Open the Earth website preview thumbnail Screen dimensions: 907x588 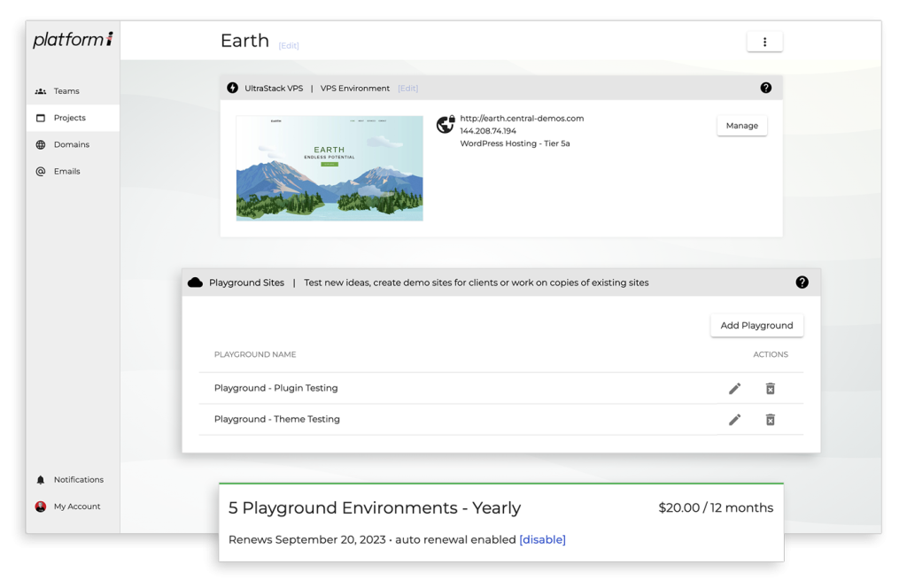pyautogui.click(x=329, y=168)
